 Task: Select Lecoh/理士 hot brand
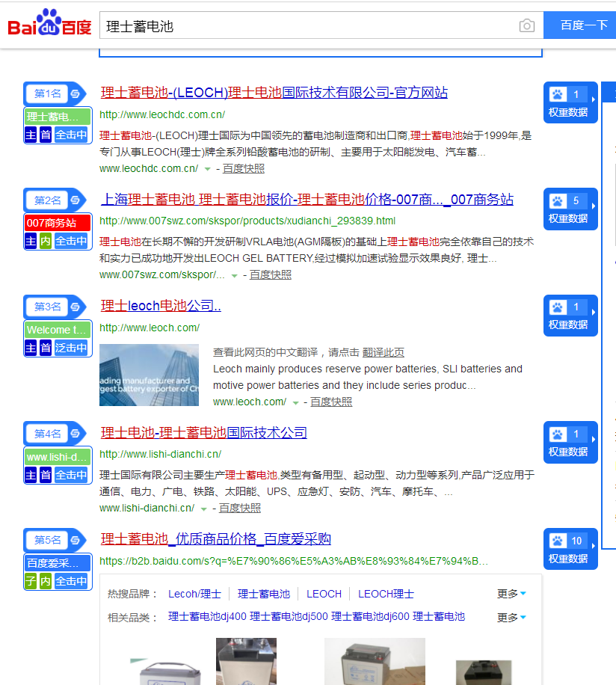(194, 594)
